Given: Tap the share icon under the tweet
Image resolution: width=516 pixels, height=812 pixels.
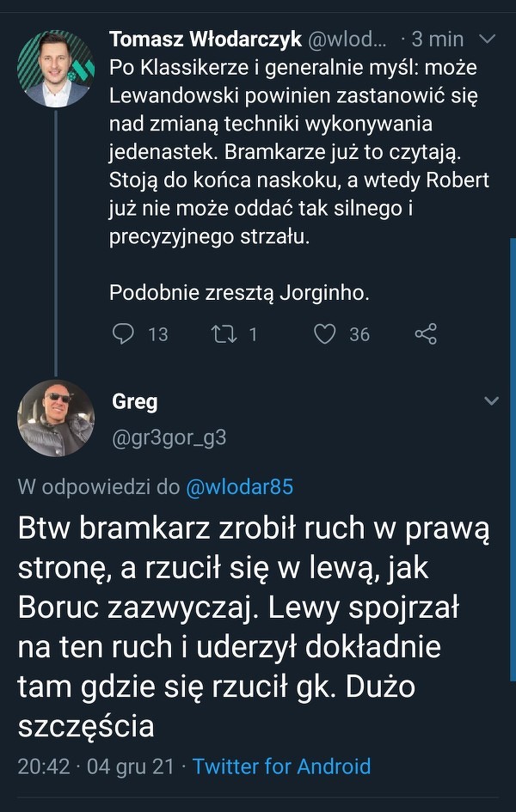Looking at the screenshot, I should (x=426, y=333).
